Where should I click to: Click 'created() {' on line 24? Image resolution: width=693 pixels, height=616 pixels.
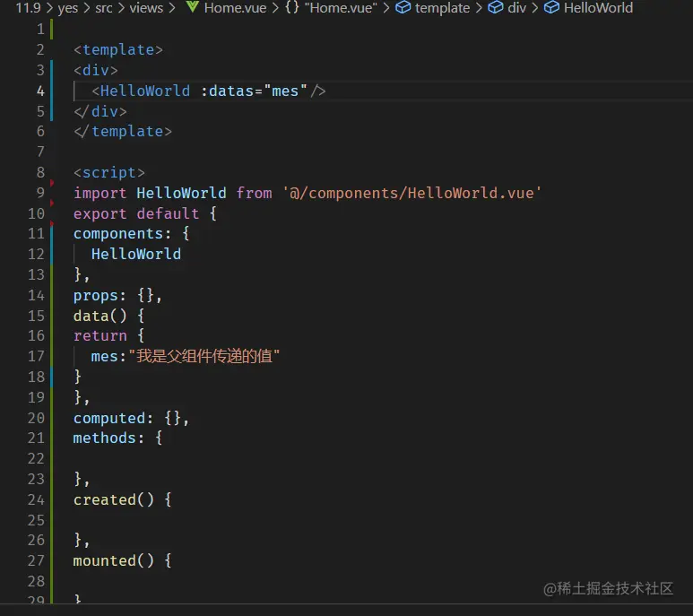tap(123, 499)
